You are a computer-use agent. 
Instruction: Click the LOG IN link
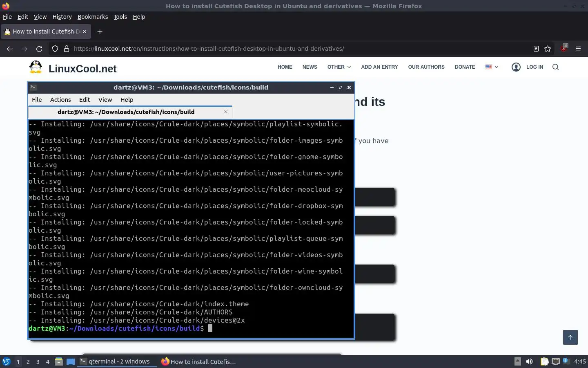point(535,67)
